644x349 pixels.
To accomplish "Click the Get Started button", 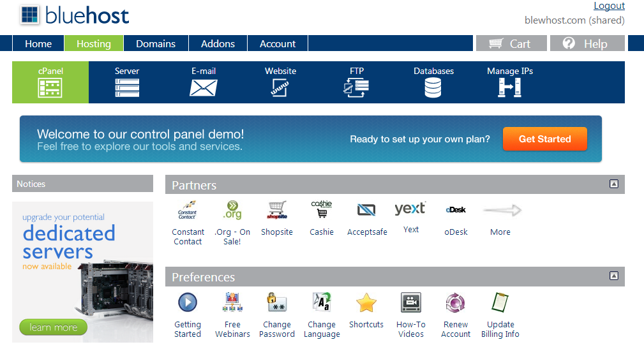I will tap(544, 139).
